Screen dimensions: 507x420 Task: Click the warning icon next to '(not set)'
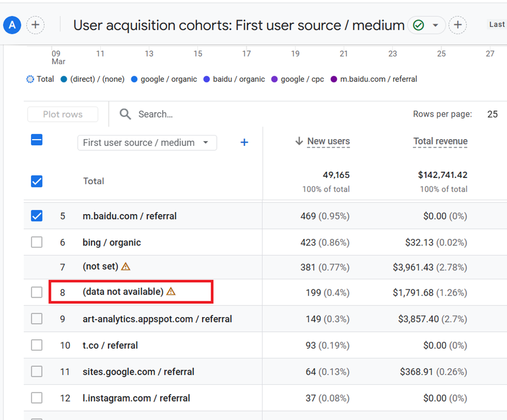pos(125,267)
